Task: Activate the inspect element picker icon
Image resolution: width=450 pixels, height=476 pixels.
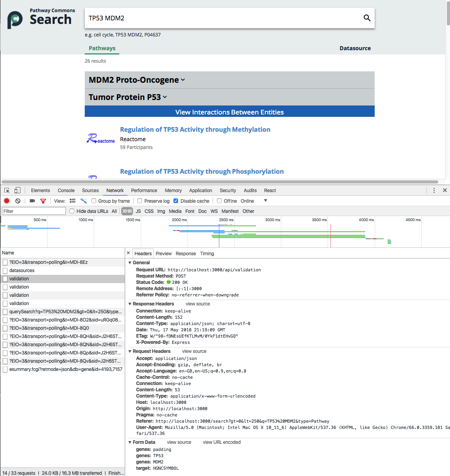Action: pos(7,191)
